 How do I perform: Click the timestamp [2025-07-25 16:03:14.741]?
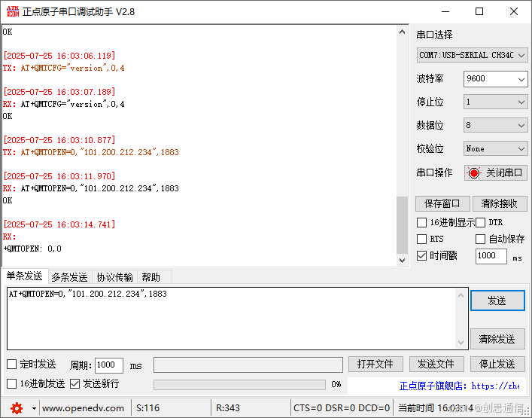pyautogui.click(x=59, y=224)
